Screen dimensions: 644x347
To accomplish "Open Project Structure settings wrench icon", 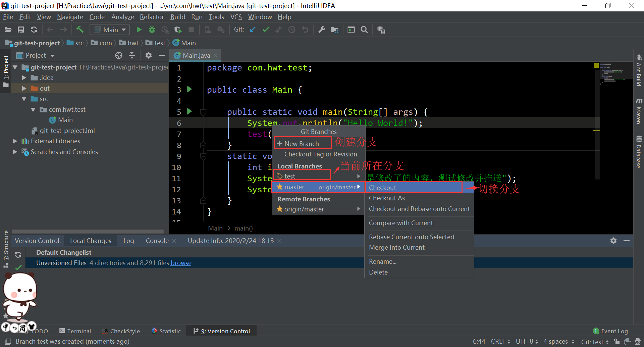I will point(322,30).
